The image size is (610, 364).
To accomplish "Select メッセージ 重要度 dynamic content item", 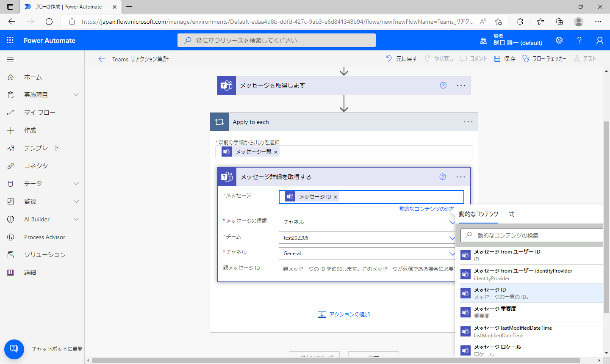I will point(532,312).
